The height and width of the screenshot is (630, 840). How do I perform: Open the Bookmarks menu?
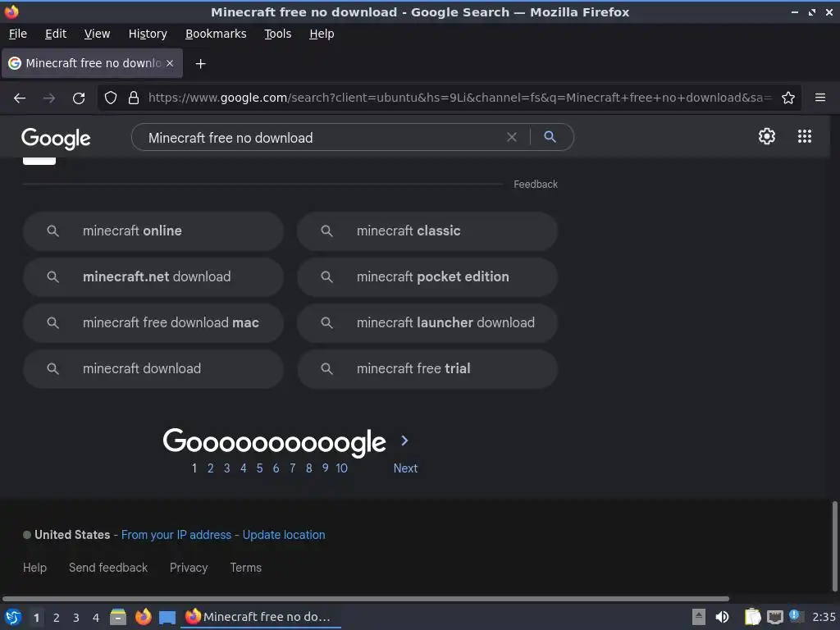click(216, 34)
